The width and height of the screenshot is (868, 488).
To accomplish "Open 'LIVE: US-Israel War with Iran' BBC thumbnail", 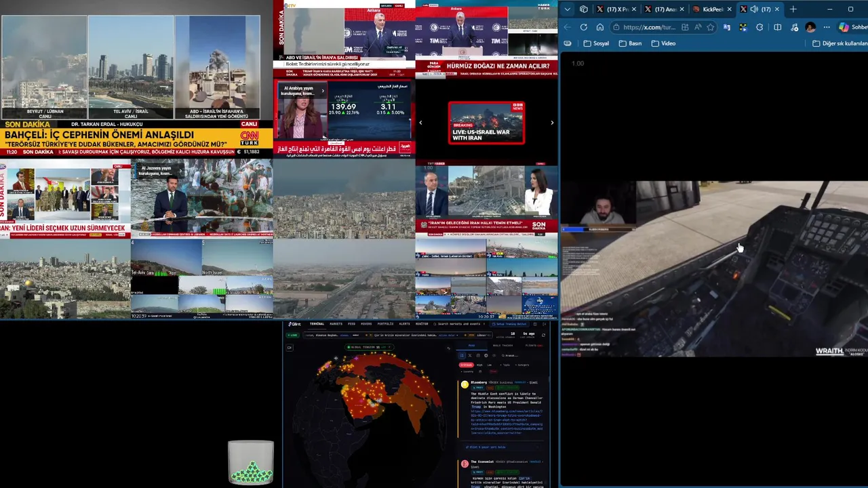I will (486, 123).
